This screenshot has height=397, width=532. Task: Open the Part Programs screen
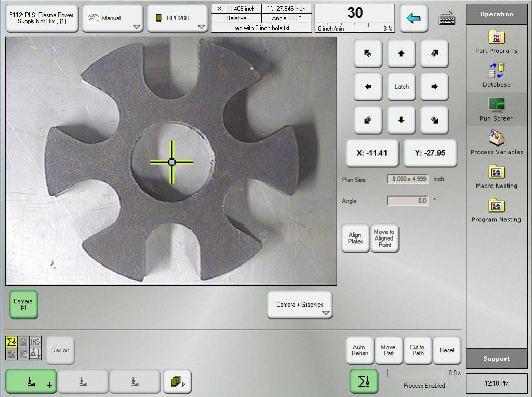click(x=496, y=42)
